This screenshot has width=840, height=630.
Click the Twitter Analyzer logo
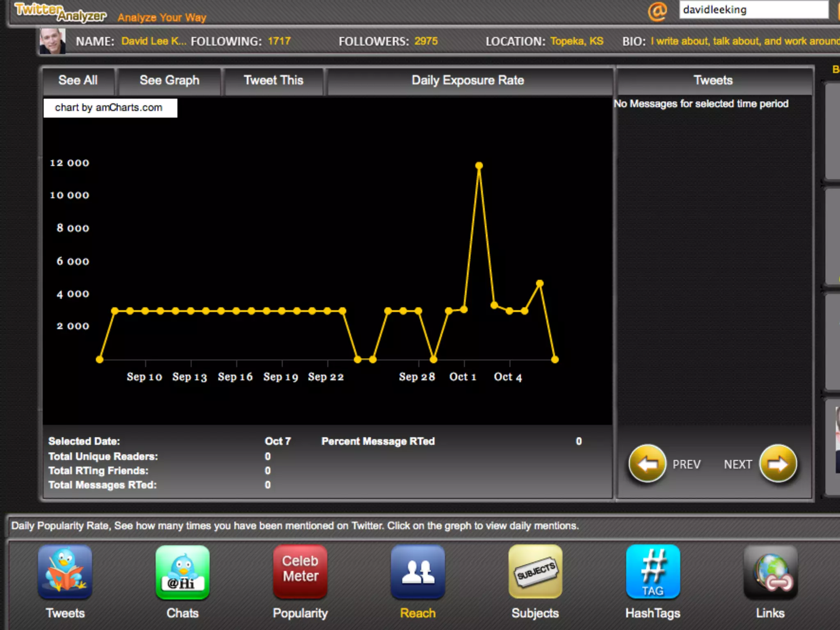click(60, 12)
